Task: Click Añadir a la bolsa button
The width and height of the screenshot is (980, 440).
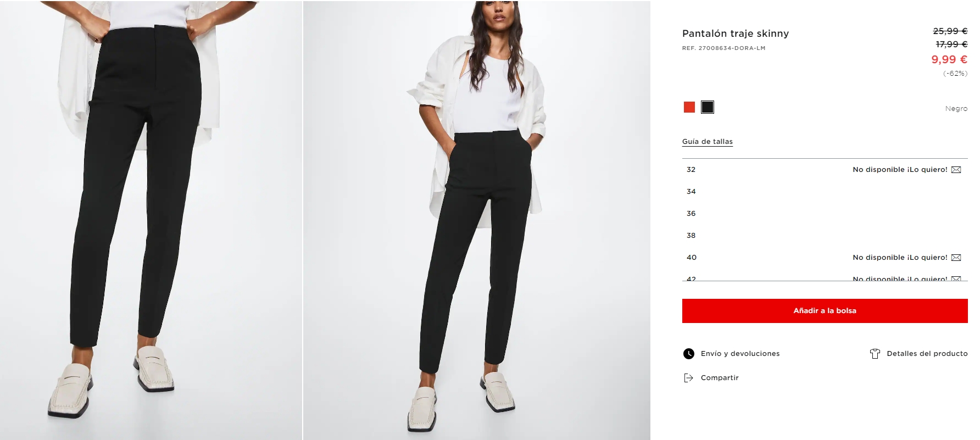Action: click(x=825, y=311)
